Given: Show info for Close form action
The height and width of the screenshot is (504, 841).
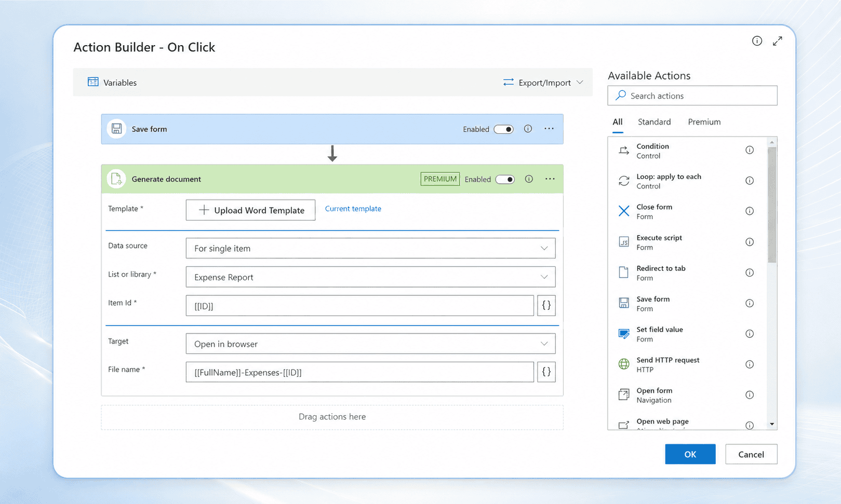Looking at the screenshot, I should (x=750, y=211).
